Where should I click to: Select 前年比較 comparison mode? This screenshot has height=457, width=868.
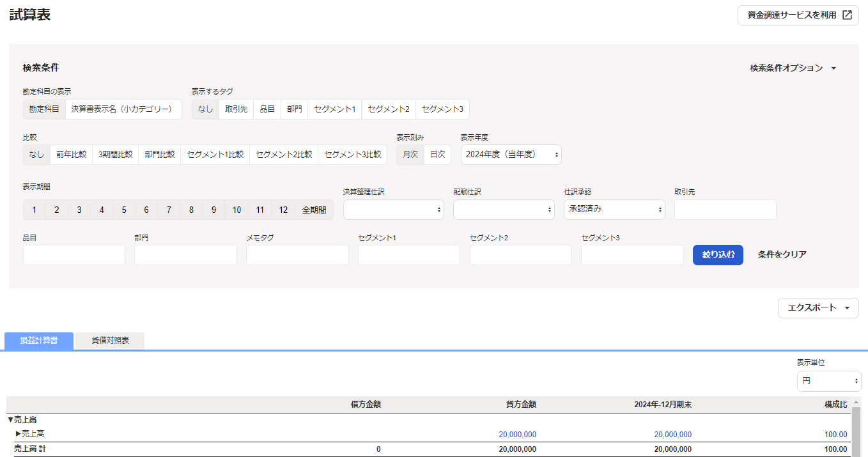click(x=71, y=155)
